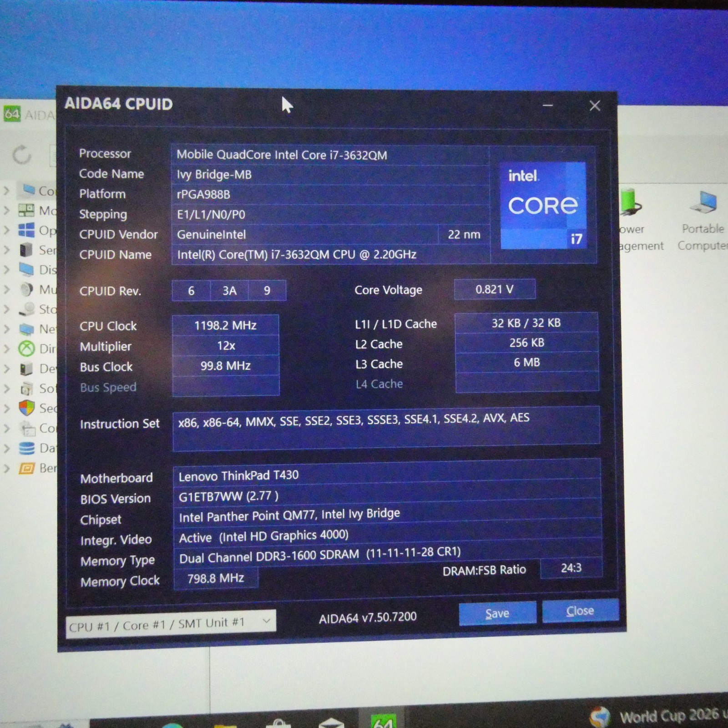Select the Storage drive icon in tree
Image resolution: width=728 pixels, height=728 pixels.
pos(27,309)
